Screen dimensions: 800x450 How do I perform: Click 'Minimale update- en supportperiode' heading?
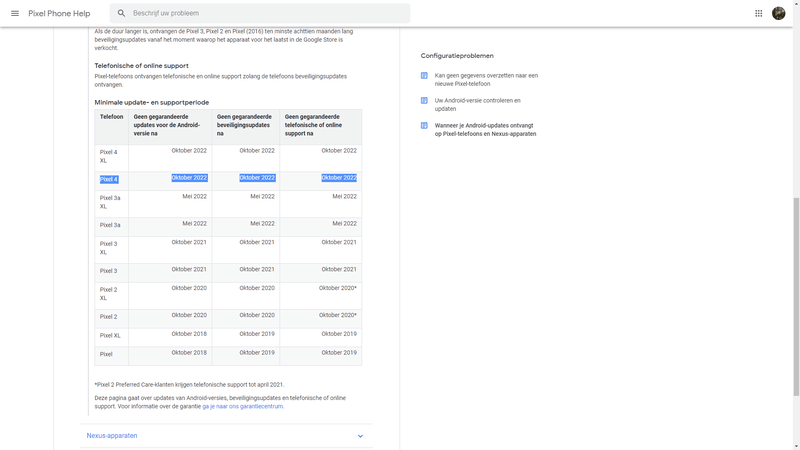coord(152,103)
